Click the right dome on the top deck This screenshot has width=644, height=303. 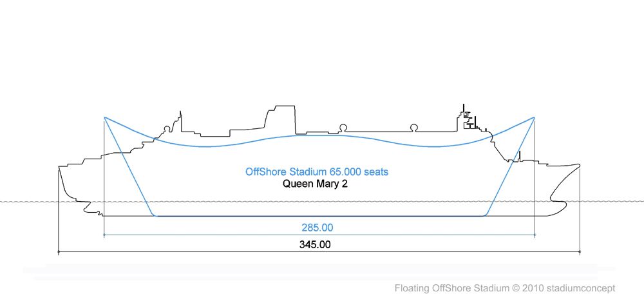pos(413,128)
